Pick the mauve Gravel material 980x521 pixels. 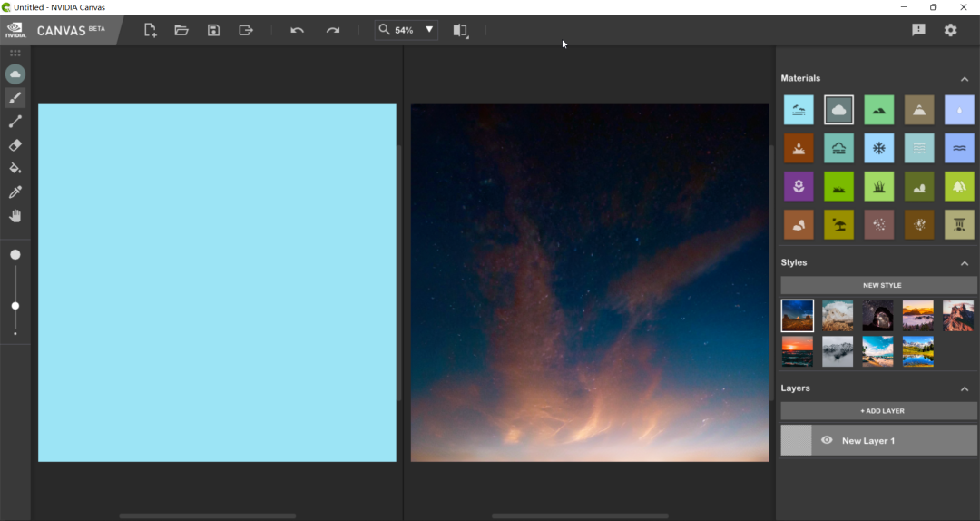(878, 224)
